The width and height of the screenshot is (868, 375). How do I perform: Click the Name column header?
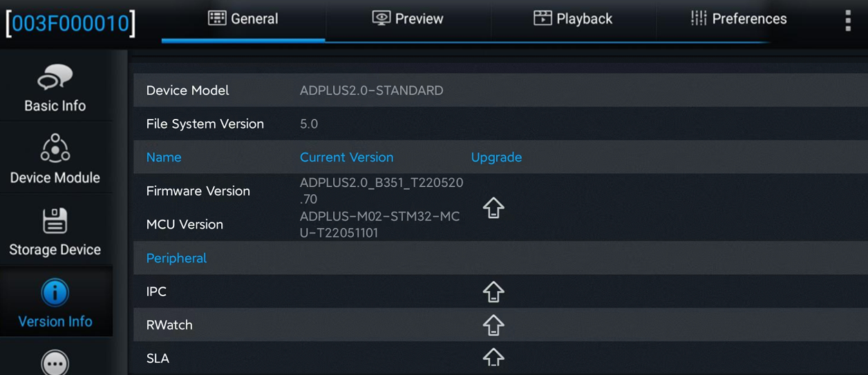click(164, 157)
